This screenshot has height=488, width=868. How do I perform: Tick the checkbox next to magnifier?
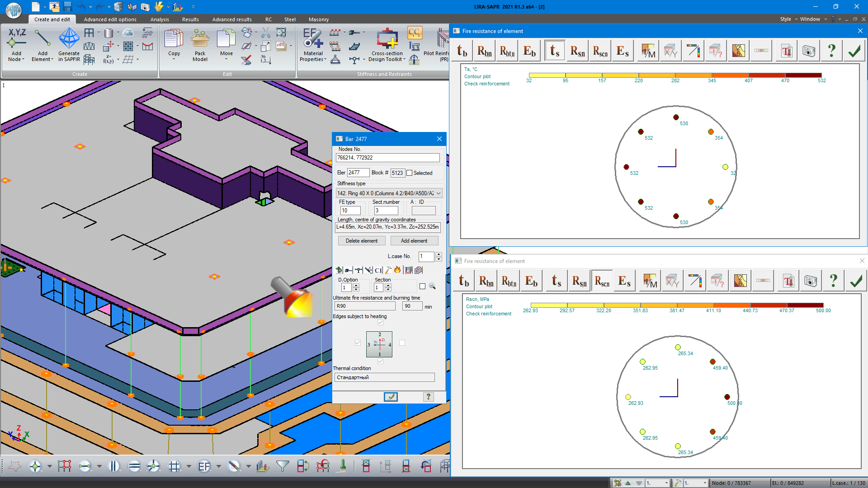click(x=422, y=286)
